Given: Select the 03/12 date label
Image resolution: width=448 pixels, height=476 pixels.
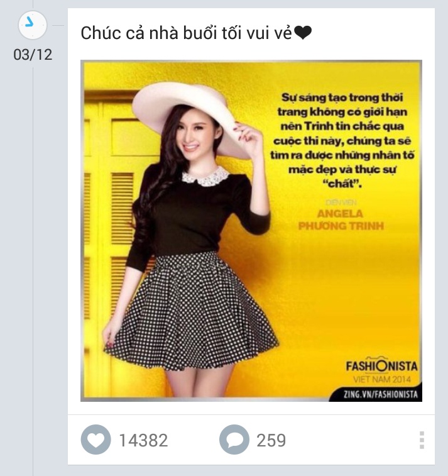Looking at the screenshot, I should [x=33, y=55].
